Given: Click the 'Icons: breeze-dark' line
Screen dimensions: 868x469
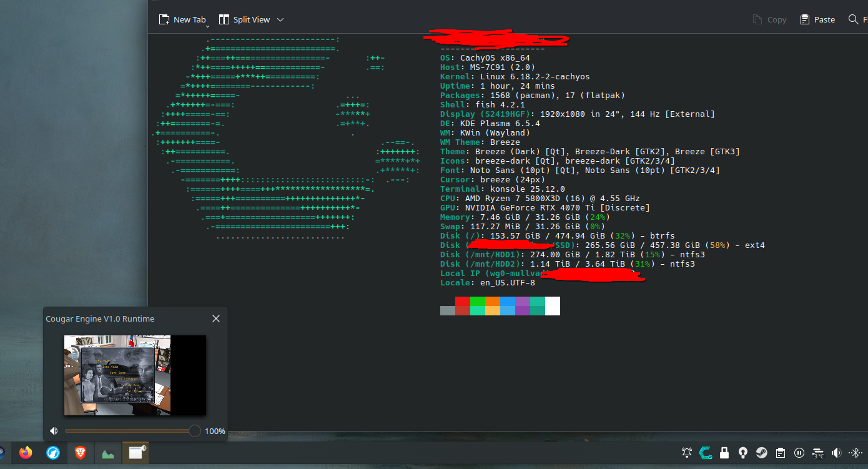Looking at the screenshot, I should (558, 161).
